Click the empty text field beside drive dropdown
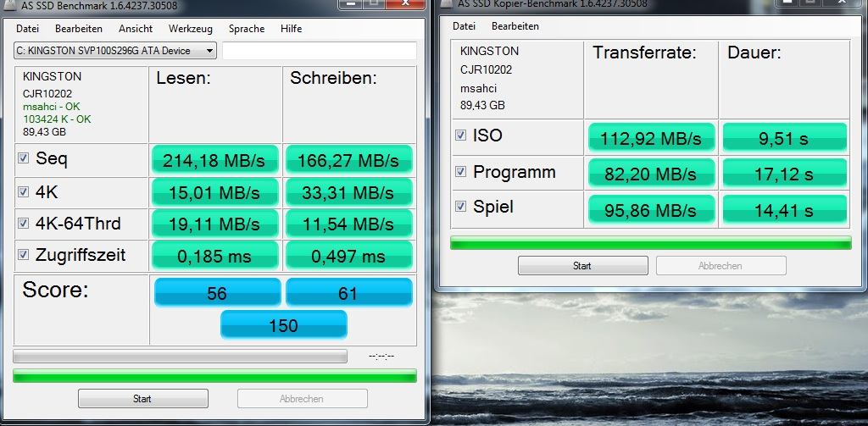Image resolution: width=868 pixels, height=426 pixels. coord(320,50)
